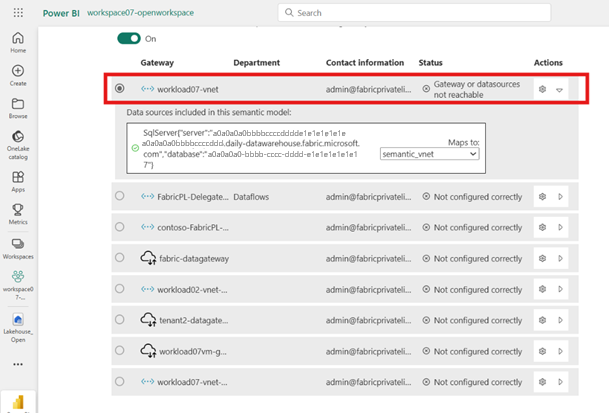Collapse the workload07-vnet gateway details arrow
Image resolution: width=609 pixels, height=413 pixels.
coord(559,90)
